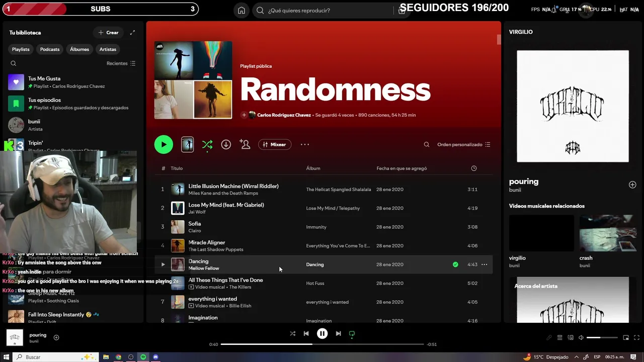Open library search magnifier icon

[14, 63]
